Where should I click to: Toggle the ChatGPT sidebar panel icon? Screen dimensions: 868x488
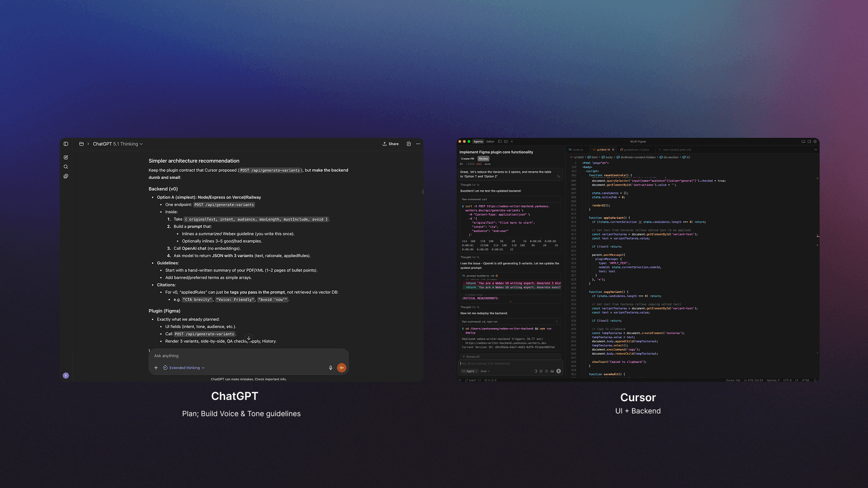66,144
